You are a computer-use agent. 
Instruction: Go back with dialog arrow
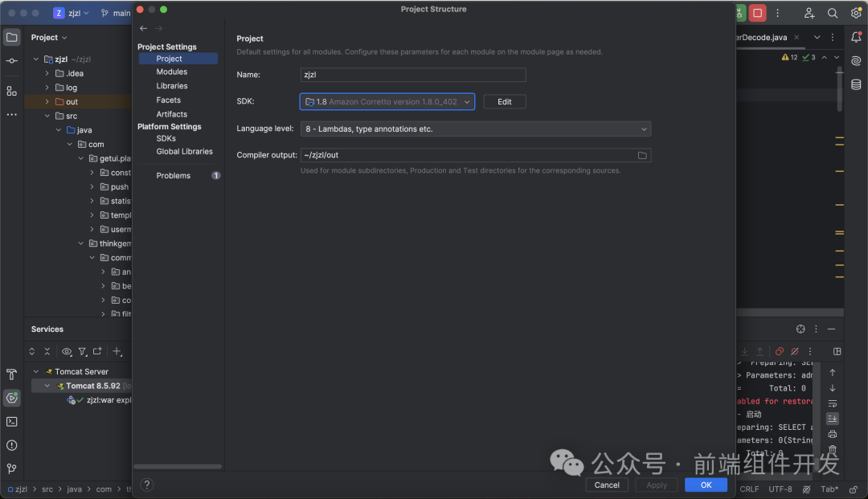144,28
